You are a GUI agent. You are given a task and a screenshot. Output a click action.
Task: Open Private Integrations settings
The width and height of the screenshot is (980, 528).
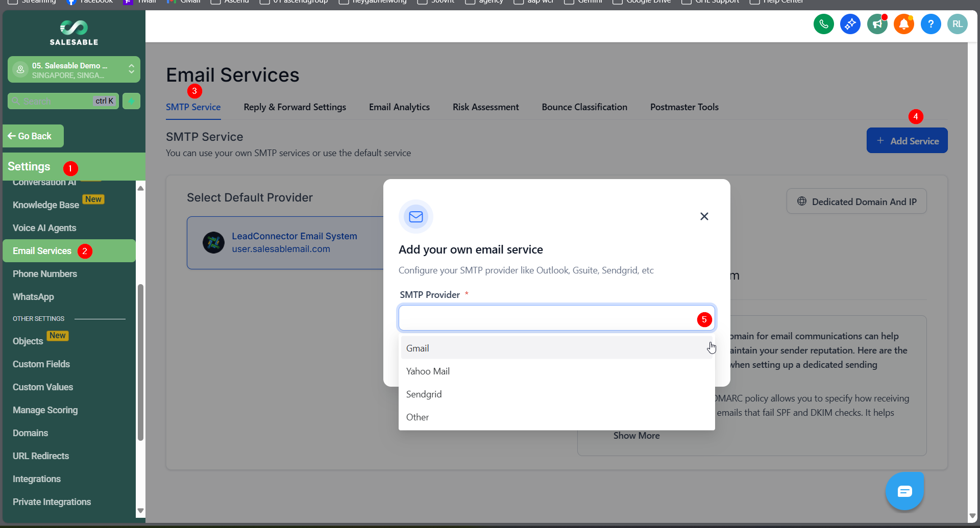[52, 502]
